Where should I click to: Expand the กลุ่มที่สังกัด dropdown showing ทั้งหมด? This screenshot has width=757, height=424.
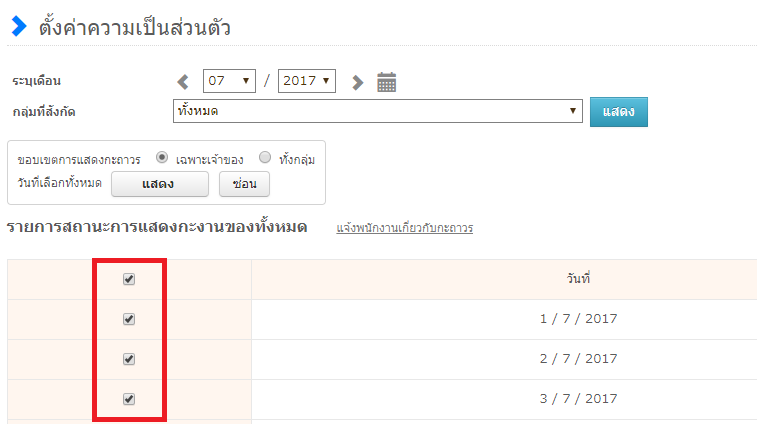[377, 111]
